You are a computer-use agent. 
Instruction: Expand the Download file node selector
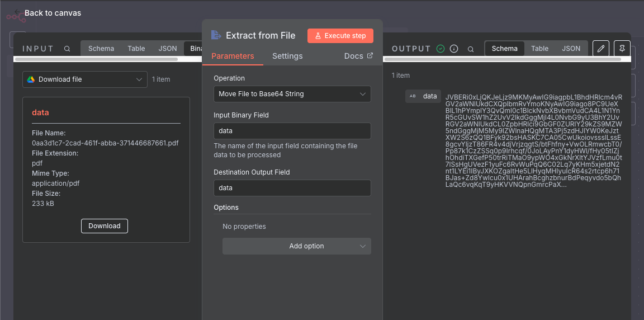[x=85, y=79]
